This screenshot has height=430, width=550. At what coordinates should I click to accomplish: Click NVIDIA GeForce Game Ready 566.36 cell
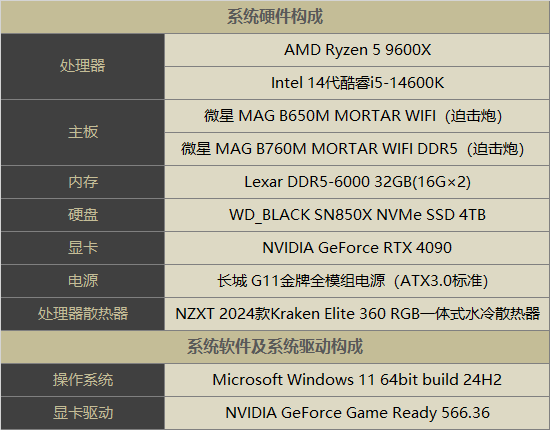(357, 413)
